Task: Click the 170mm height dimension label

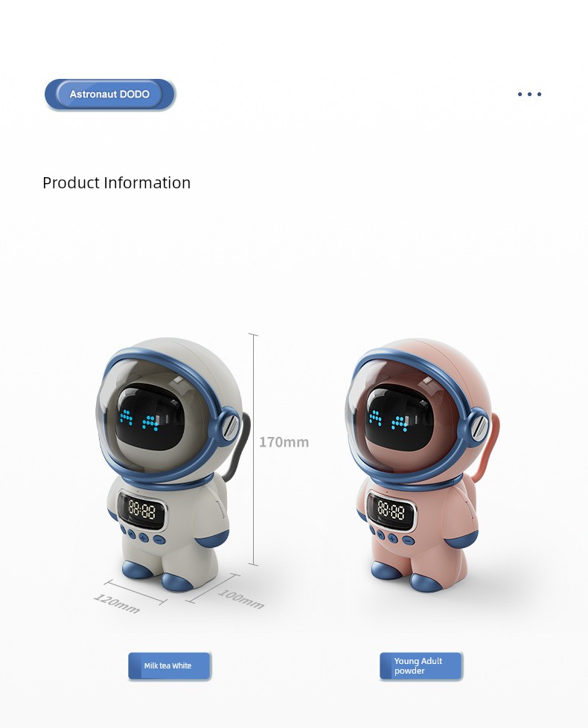Action: coord(284,442)
